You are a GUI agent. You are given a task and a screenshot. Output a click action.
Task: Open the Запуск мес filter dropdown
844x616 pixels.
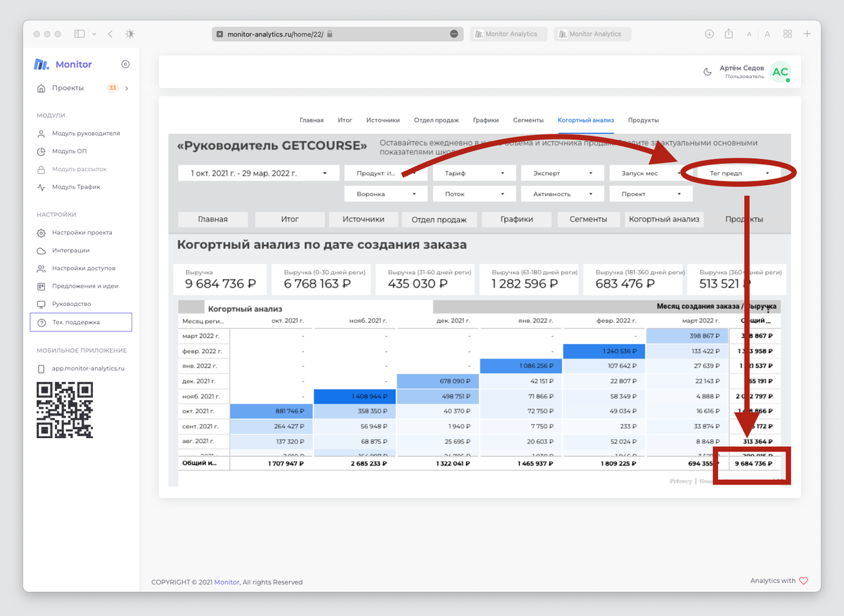tap(652, 173)
